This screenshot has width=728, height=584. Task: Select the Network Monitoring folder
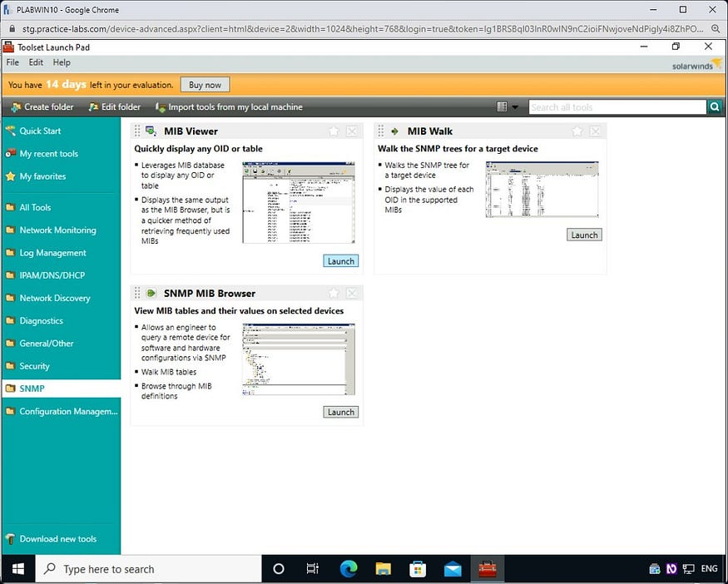coord(57,230)
